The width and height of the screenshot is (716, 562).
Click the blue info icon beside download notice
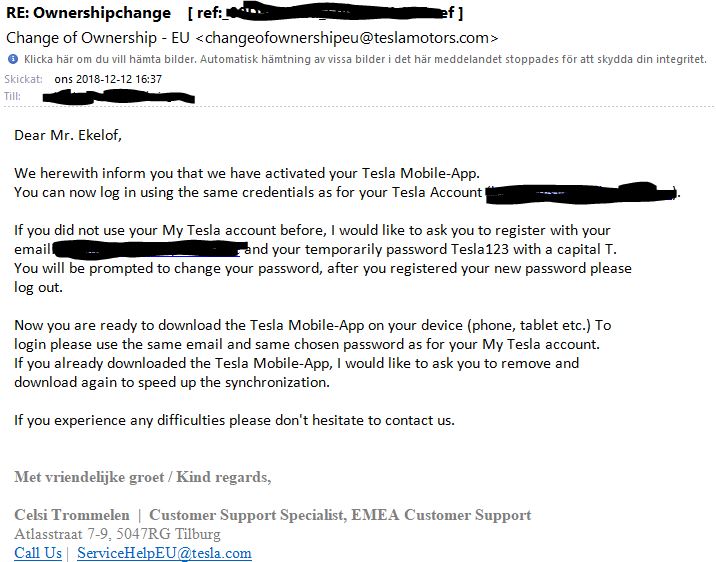(x=13, y=59)
